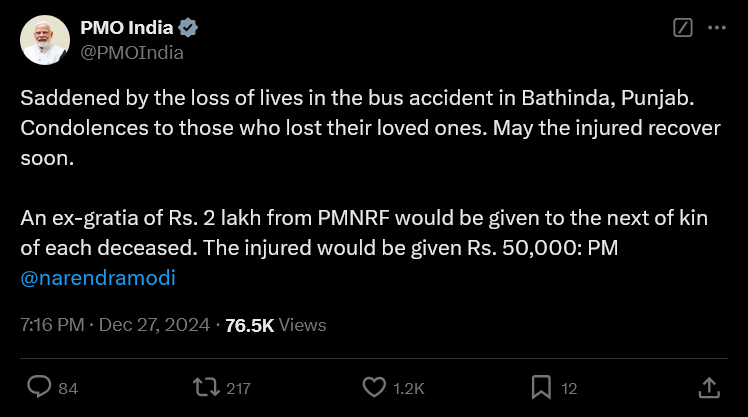
Task: Open the @PMOIndia handle link
Action: pos(131,52)
